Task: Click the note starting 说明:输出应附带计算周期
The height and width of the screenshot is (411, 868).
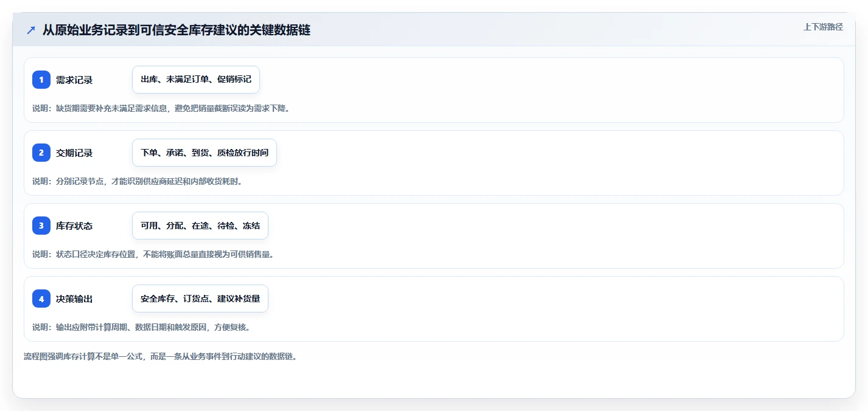Action: tap(142, 327)
